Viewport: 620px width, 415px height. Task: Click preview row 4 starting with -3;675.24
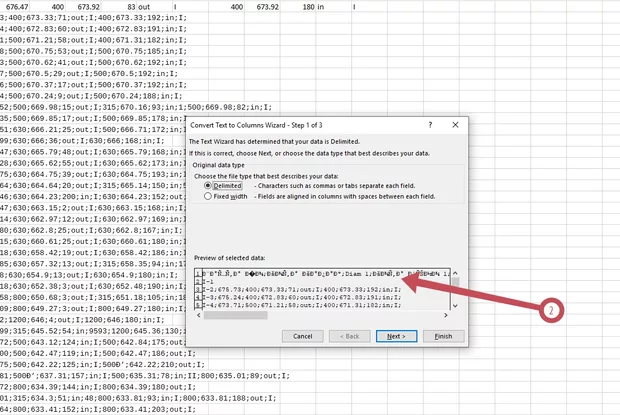[x=302, y=297]
